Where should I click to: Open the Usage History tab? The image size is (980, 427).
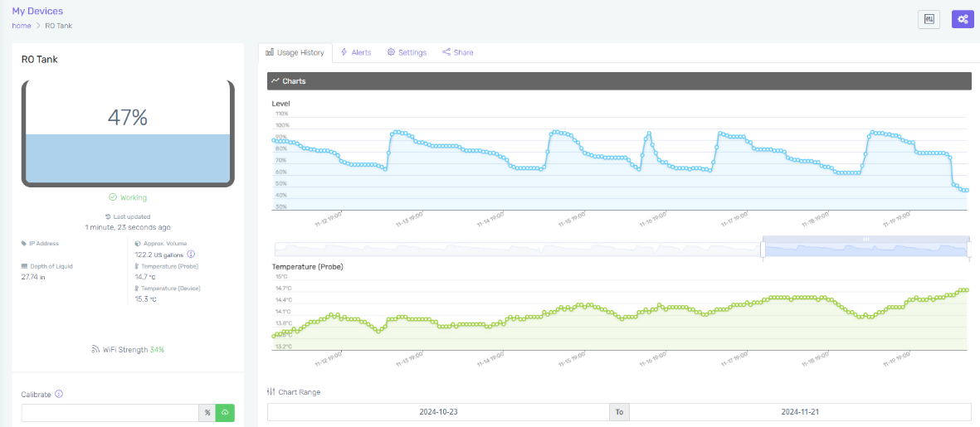tap(295, 52)
